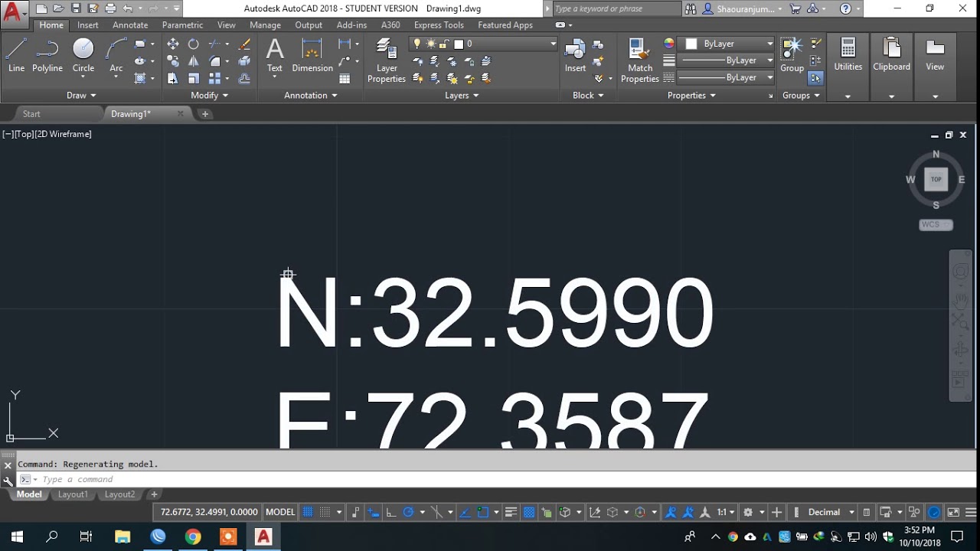Viewport: 980px width, 551px height.
Task: Toggle polar tracking in status bar
Action: (x=409, y=512)
